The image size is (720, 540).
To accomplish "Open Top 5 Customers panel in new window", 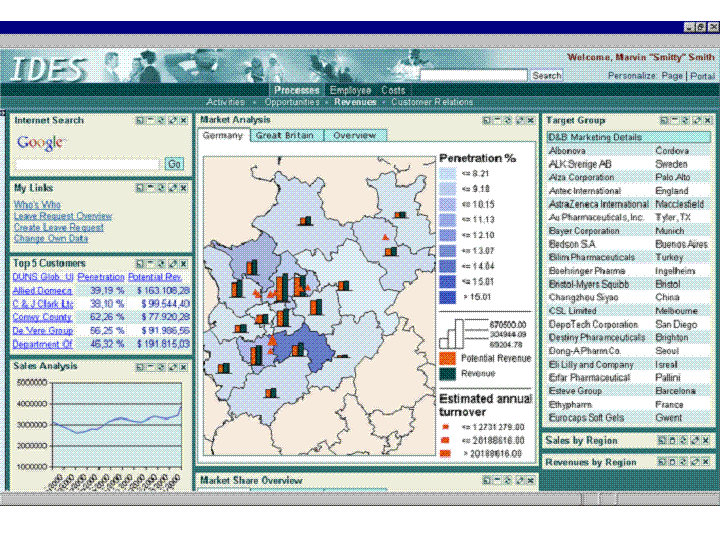I will point(140,264).
